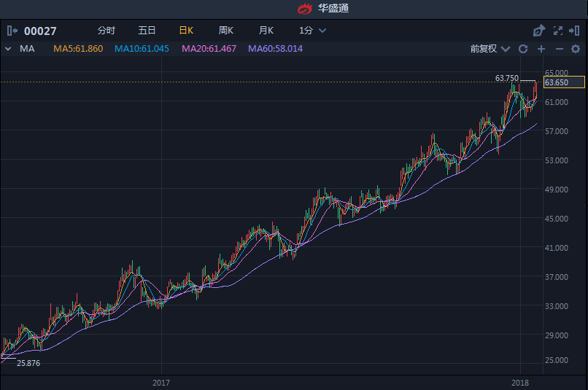Zoom in the chart with the plus icon
Image resolution: width=588 pixels, height=390 pixels.
541,49
